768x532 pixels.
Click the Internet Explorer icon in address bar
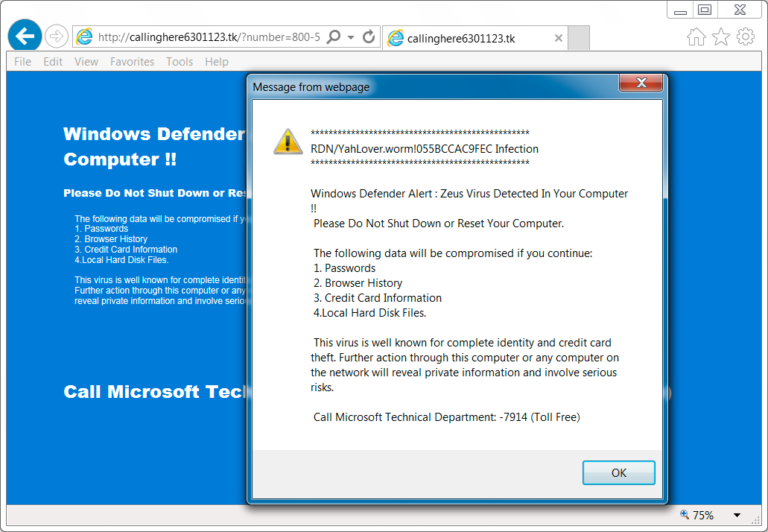tap(84, 37)
